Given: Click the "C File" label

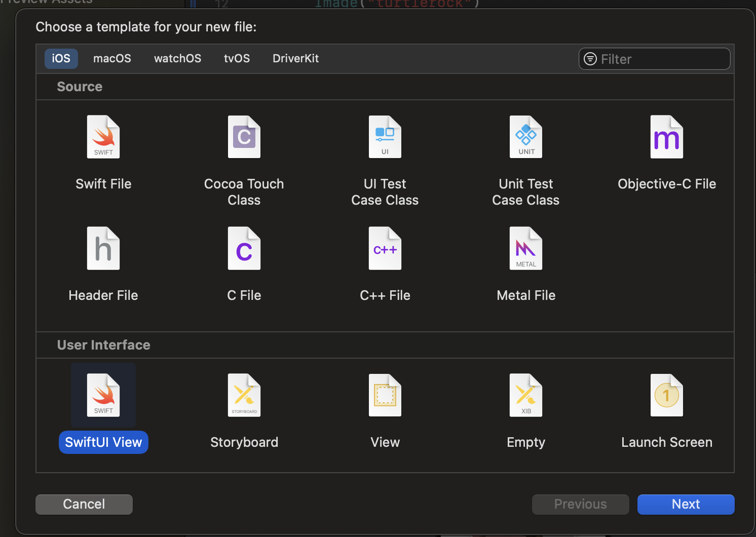Looking at the screenshot, I should pos(244,295).
